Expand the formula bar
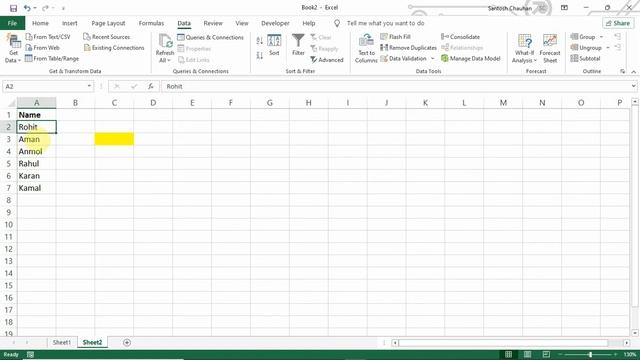640x360 pixels. (633, 86)
